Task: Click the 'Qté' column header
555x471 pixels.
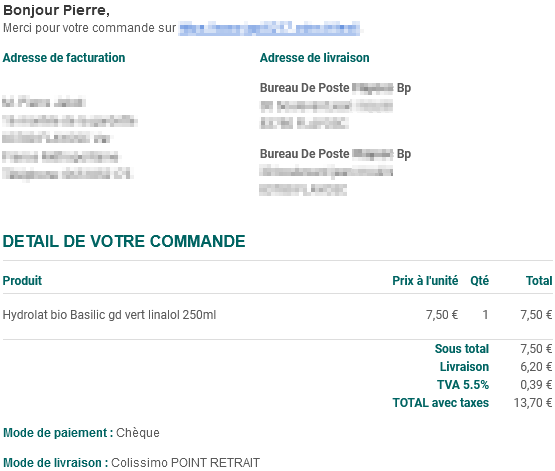Action: click(480, 281)
